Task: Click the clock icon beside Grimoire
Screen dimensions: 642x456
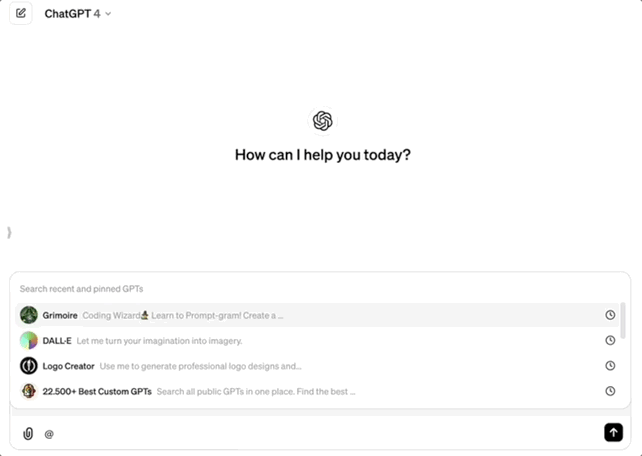Action: (610, 315)
